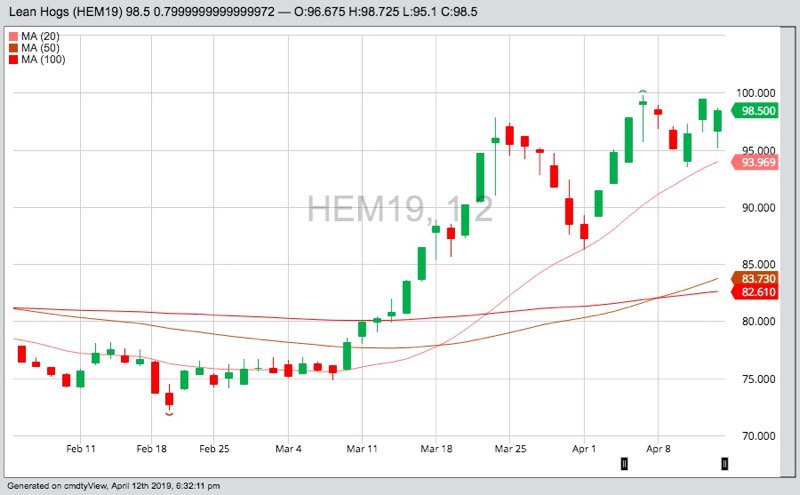Click the green arc high marker near 100.000
Screen dimensions: 800x495
pyautogui.click(x=643, y=91)
